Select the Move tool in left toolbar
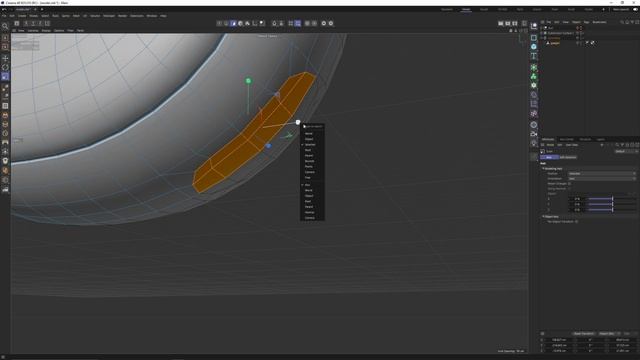The width and height of the screenshot is (640, 360). (x=5, y=58)
